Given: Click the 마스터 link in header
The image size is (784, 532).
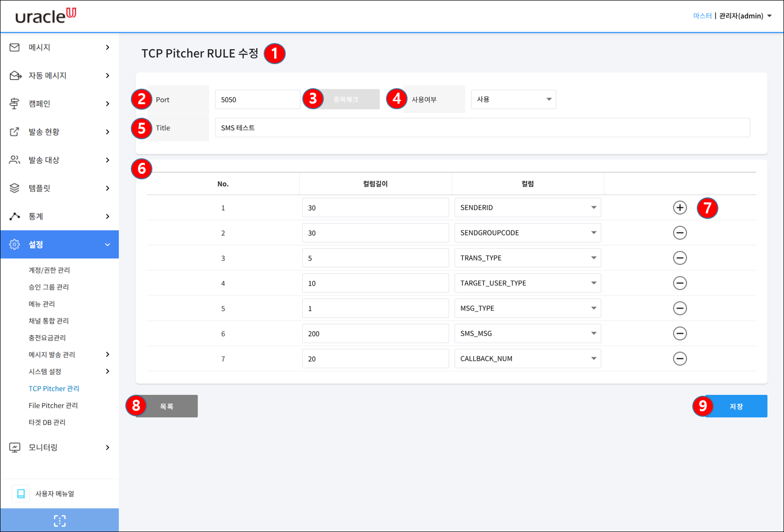Looking at the screenshot, I should point(702,16).
